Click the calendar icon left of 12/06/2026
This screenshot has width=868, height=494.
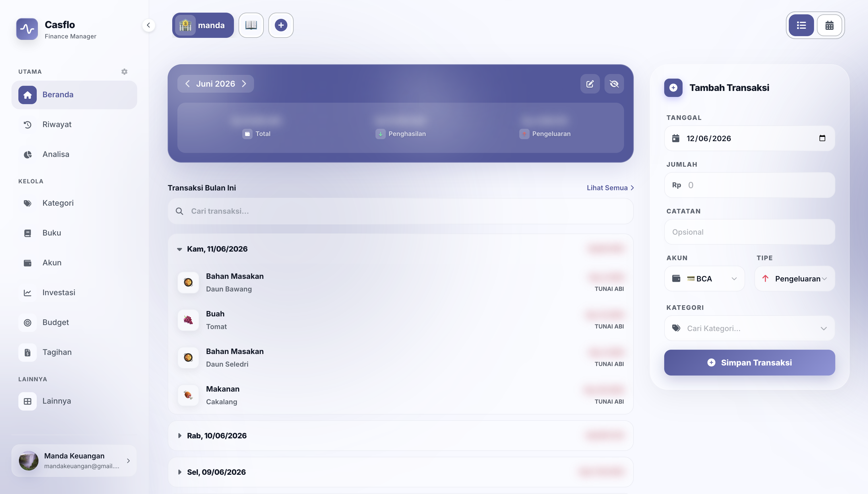[x=675, y=139]
